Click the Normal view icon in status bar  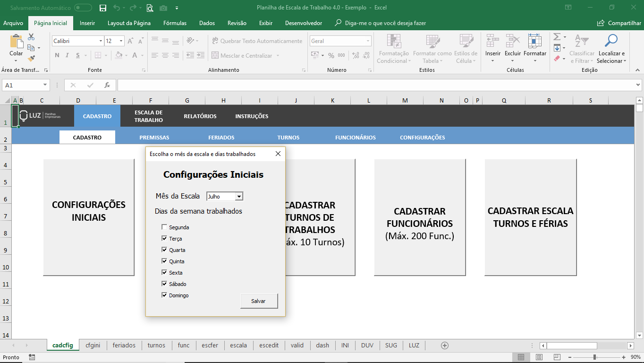point(521,357)
